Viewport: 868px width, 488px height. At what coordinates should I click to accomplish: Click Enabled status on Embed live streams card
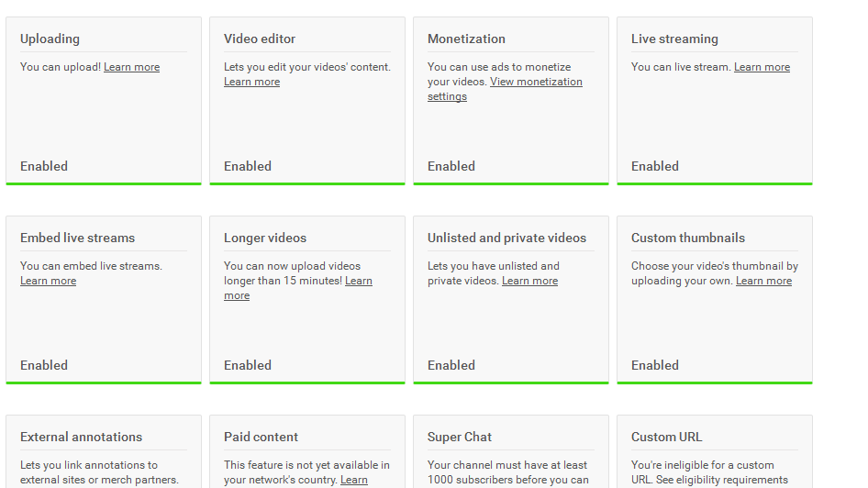44,366
